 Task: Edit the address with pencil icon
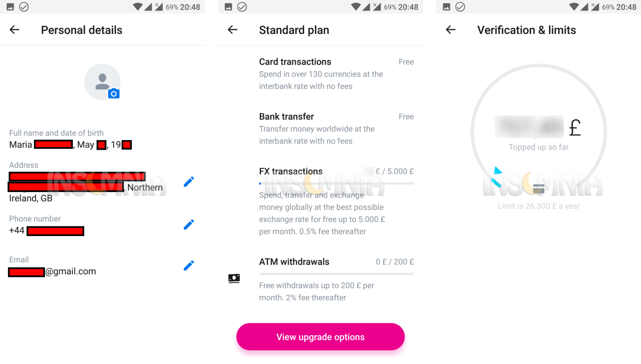tap(189, 181)
